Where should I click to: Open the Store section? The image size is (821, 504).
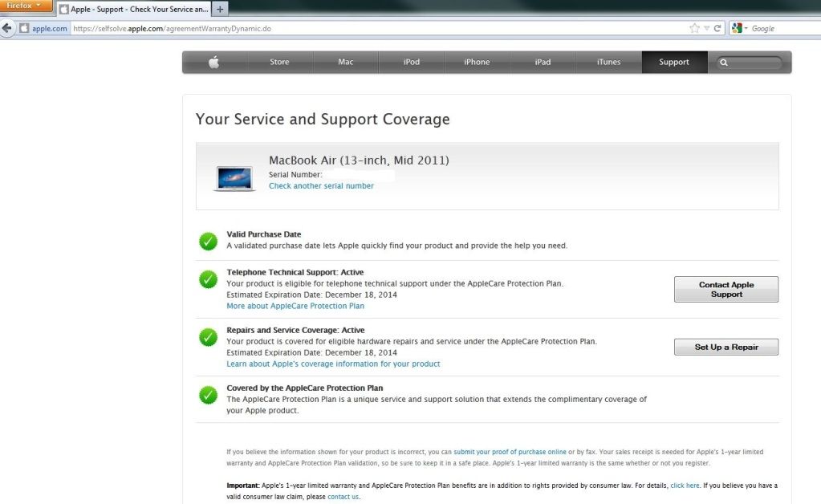coord(279,62)
